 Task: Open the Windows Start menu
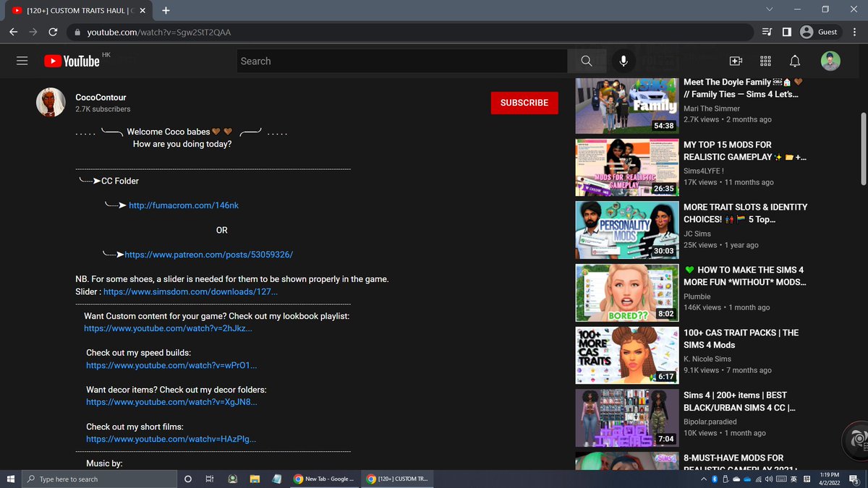click(10, 479)
